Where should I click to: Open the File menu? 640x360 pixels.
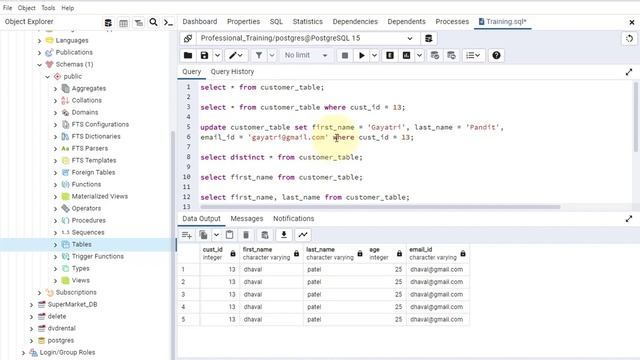pyautogui.click(x=7, y=8)
